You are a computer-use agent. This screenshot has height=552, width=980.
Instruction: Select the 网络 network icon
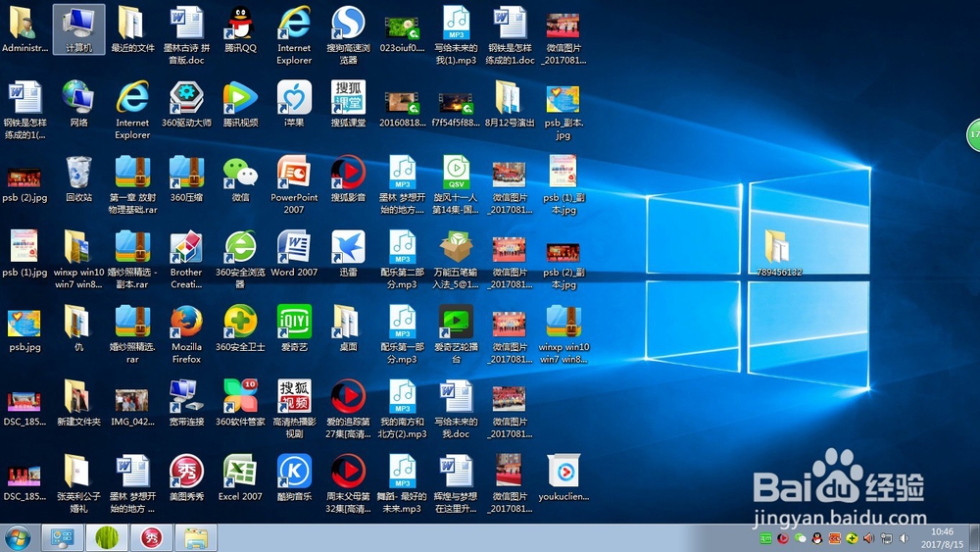(x=78, y=104)
